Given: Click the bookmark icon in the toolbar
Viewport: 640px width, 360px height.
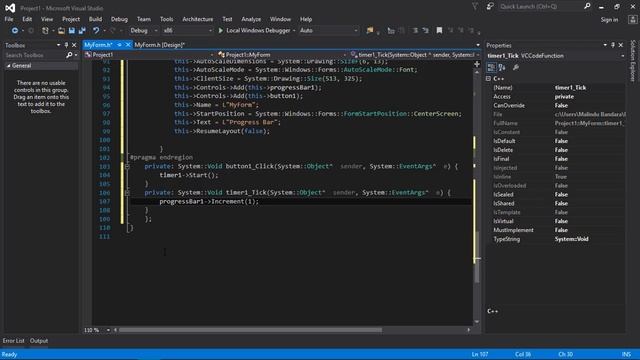Looking at the screenshot, I should coord(439,31).
